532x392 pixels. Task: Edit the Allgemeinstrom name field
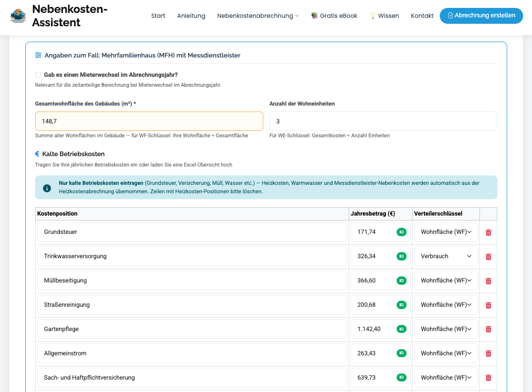(x=192, y=353)
